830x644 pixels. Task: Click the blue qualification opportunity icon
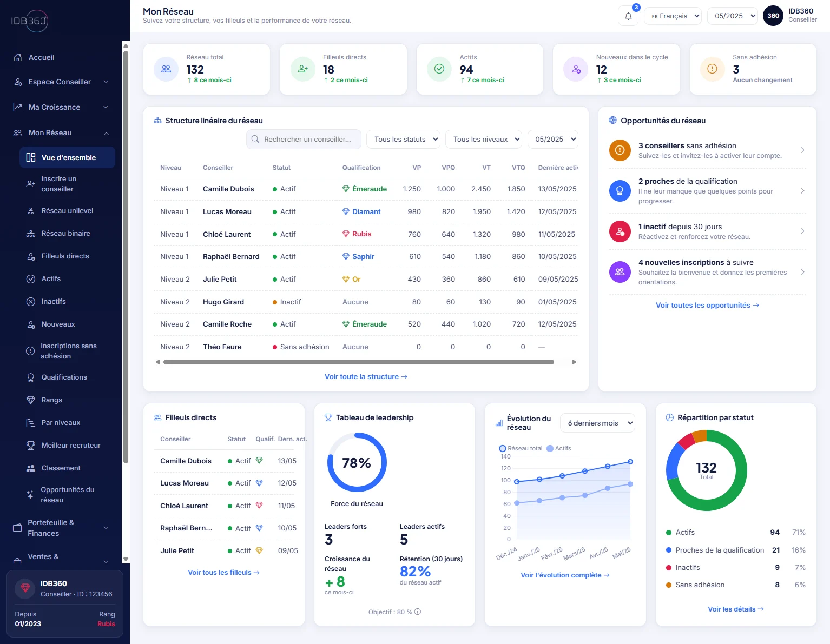coord(620,191)
